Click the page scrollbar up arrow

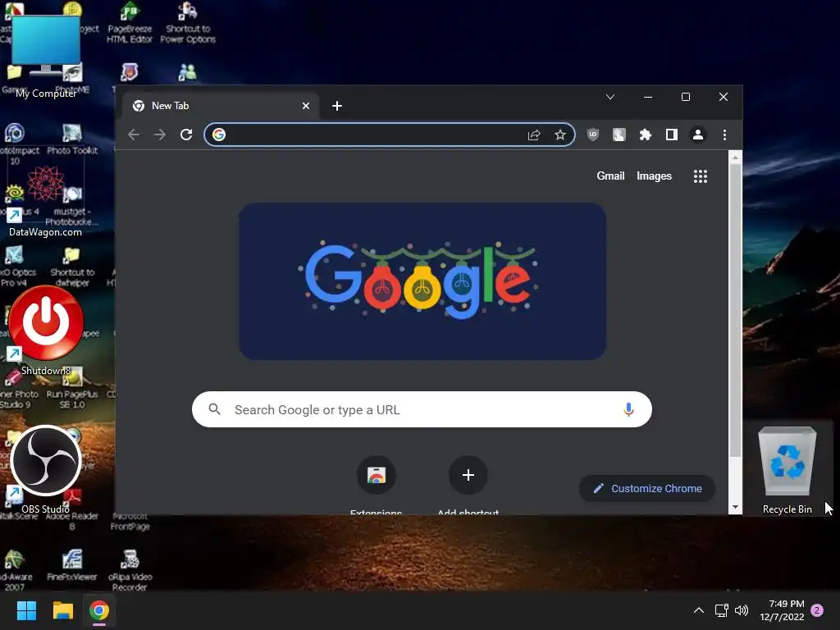[735, 157]
